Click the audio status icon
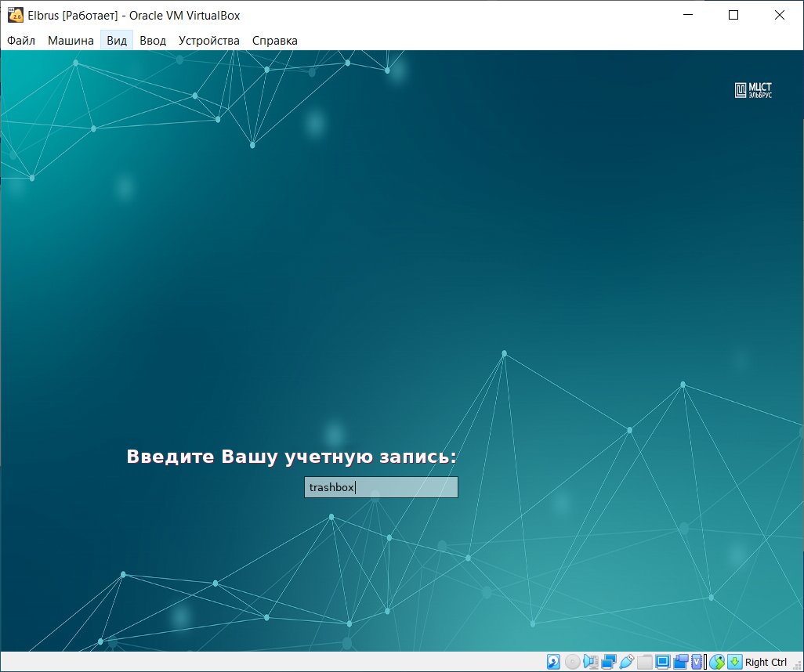The width and height of the screenshot is (804, 672). click(x=591, y=662)
